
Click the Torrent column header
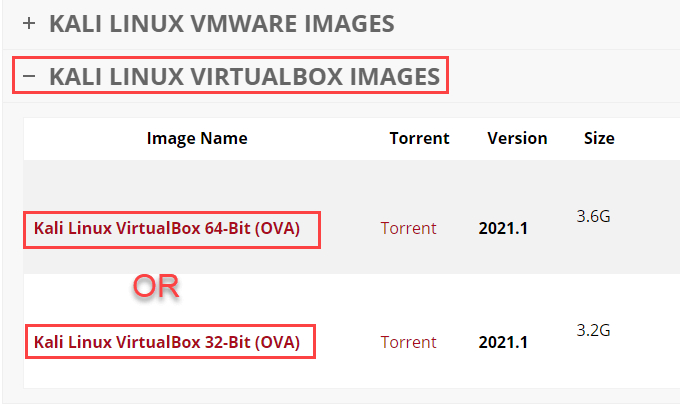click(x=419, y=138)
